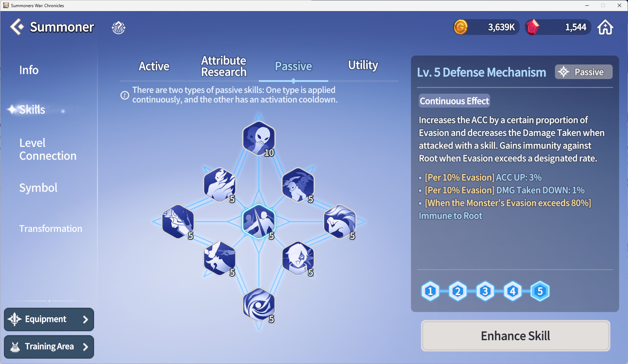Go to home via the house icon
This screenshot has height=364, width=628.
[x=605, y=27]
